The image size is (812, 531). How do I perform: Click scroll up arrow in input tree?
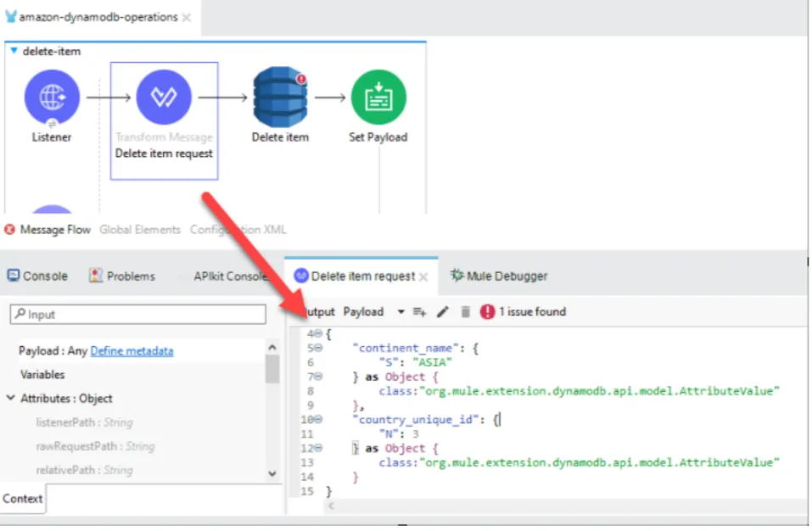tap(272, 347)
